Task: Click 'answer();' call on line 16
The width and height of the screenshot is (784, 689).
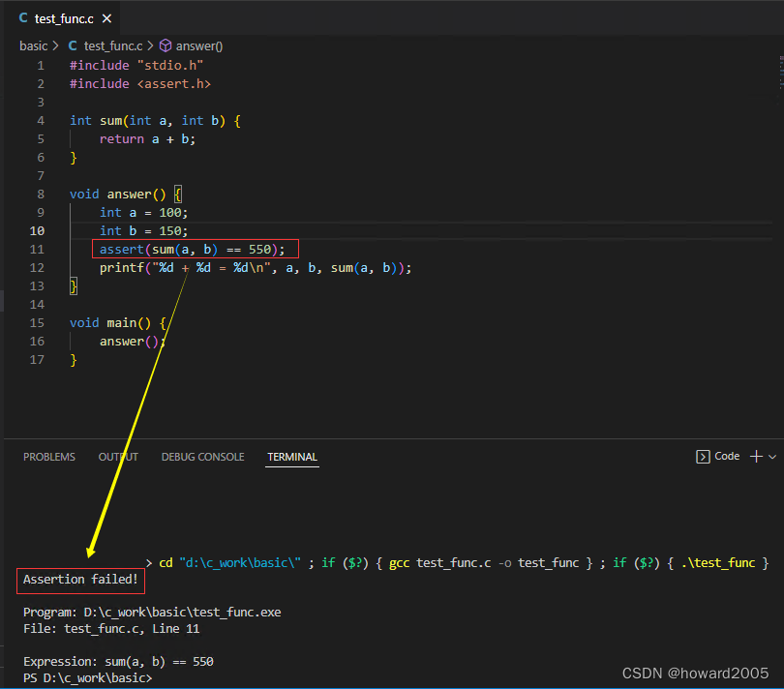Action: pos(133,341)
